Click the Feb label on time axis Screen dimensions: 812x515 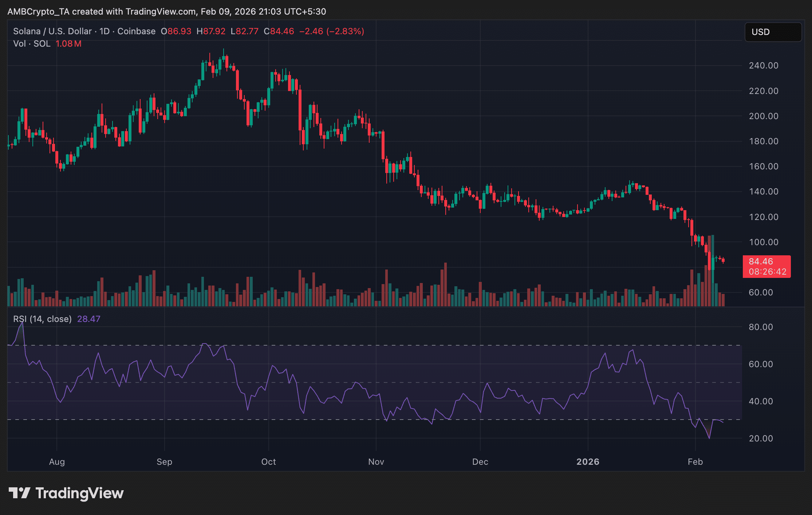click(695, 462)
